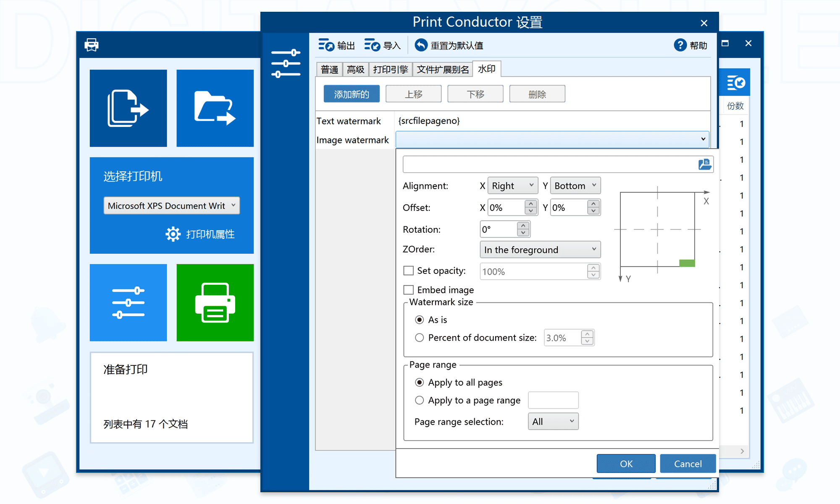Click the 上移 button

coord(413,94)
